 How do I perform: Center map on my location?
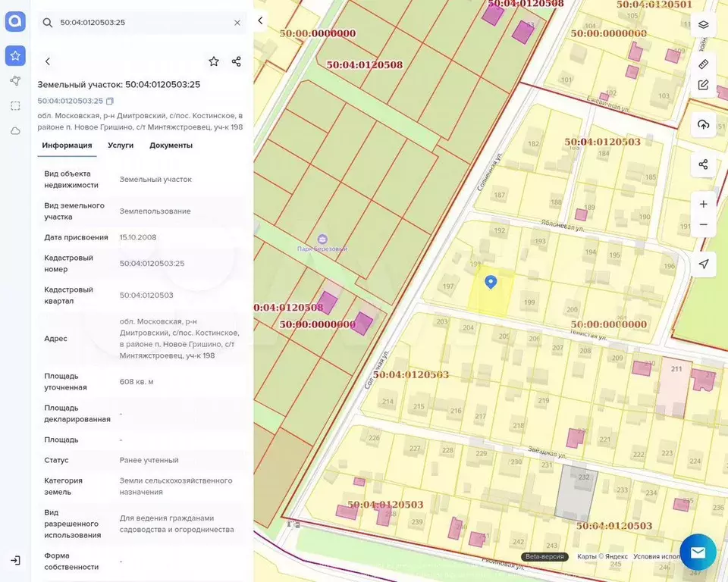click(703, 264)
